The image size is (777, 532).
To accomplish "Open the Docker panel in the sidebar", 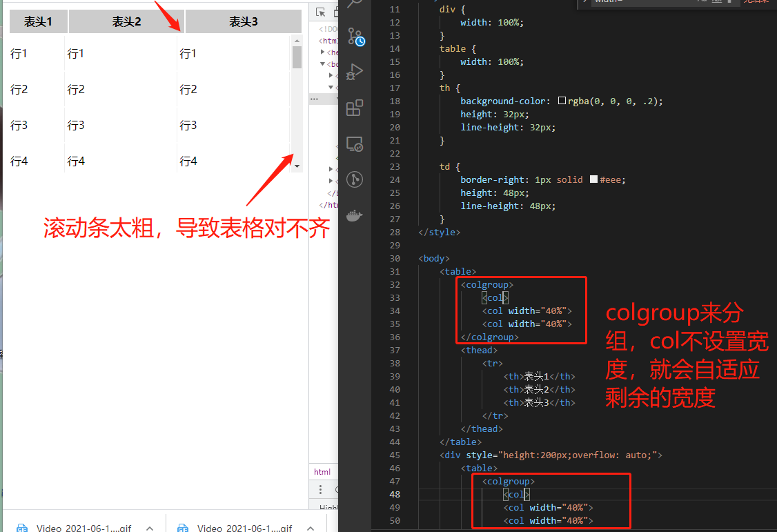I will coord(354,215).
